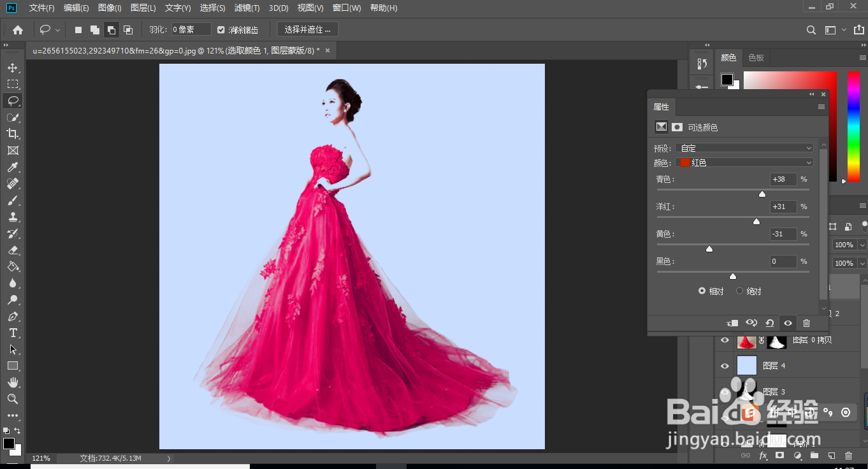Screen dimensions: 868x469
Task: Switch to the 色板 tab
Action: [755, 57]
